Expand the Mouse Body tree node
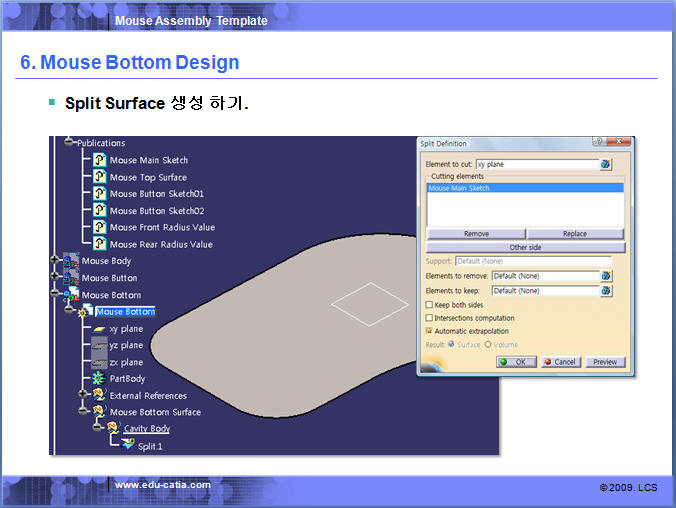This screenshot has height=508, width=676. (x=56, y=261)
